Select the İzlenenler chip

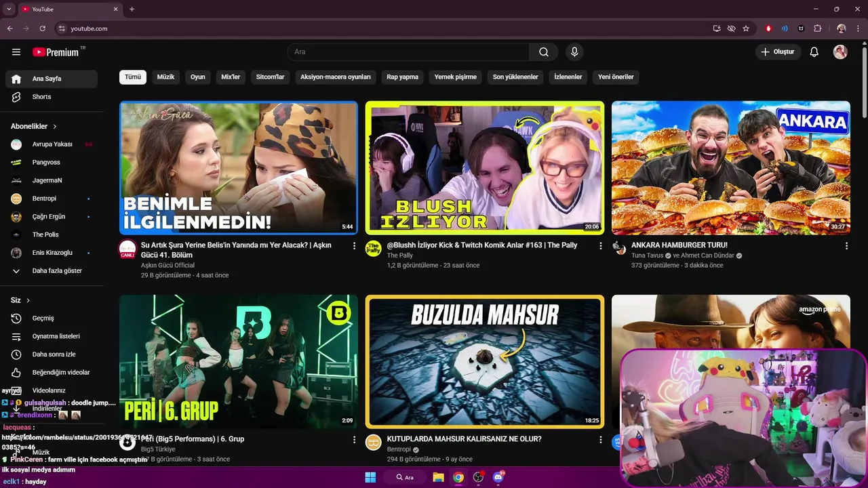[x=568, y=77]
